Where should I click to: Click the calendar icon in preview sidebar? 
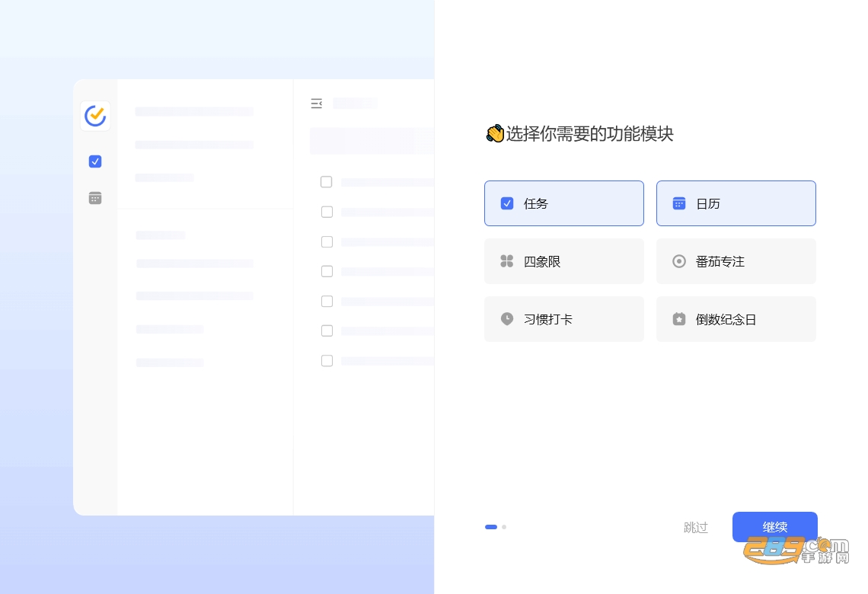95,198
